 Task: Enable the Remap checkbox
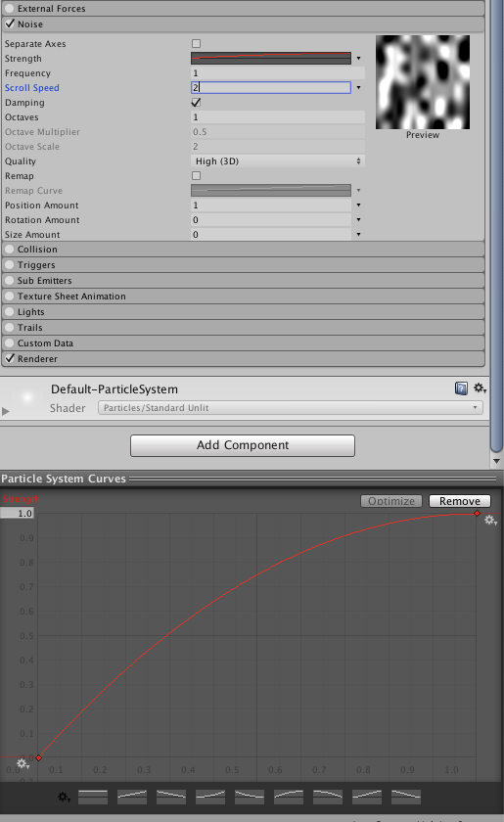[x=196, y=175]
